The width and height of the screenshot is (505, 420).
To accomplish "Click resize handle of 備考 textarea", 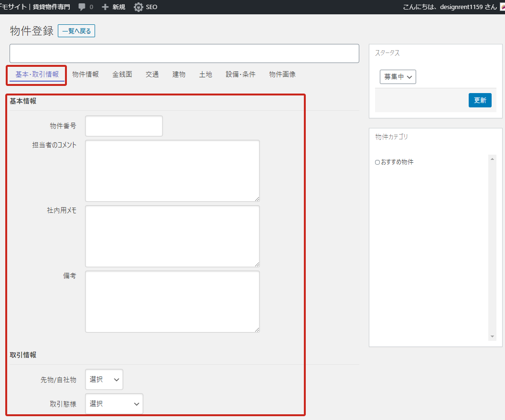I will click(257, 329).
